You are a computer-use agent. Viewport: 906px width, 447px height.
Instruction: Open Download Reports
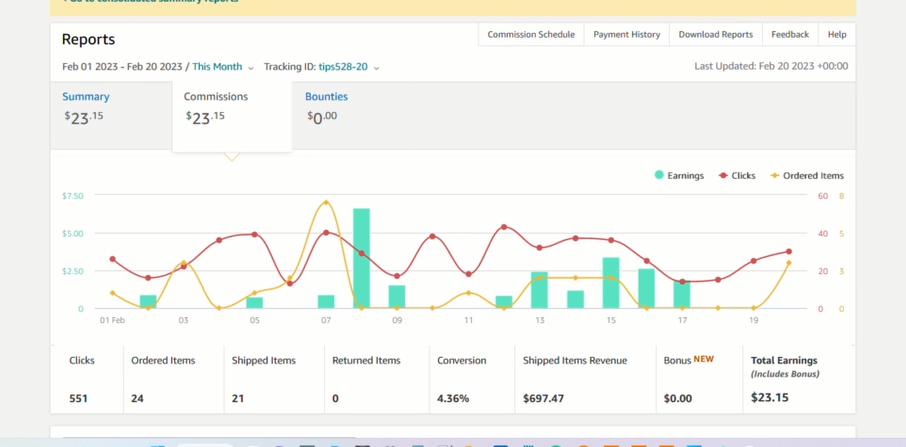715,34
